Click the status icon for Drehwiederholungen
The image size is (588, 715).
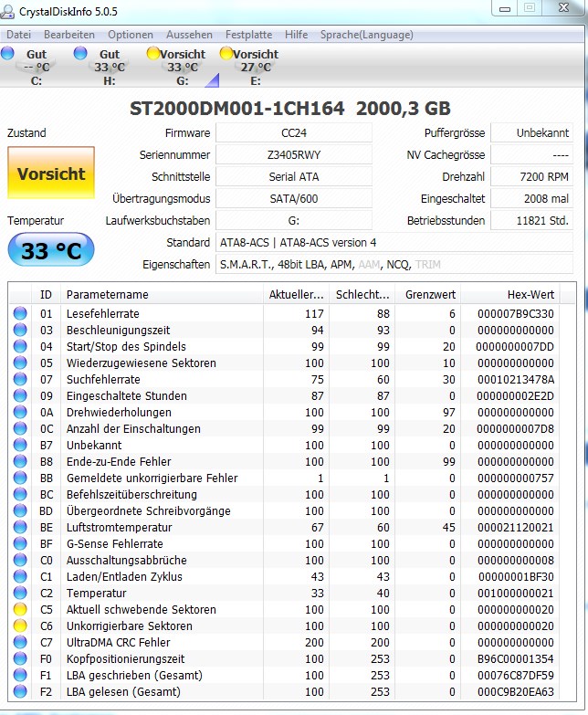(x=20, y=412)
